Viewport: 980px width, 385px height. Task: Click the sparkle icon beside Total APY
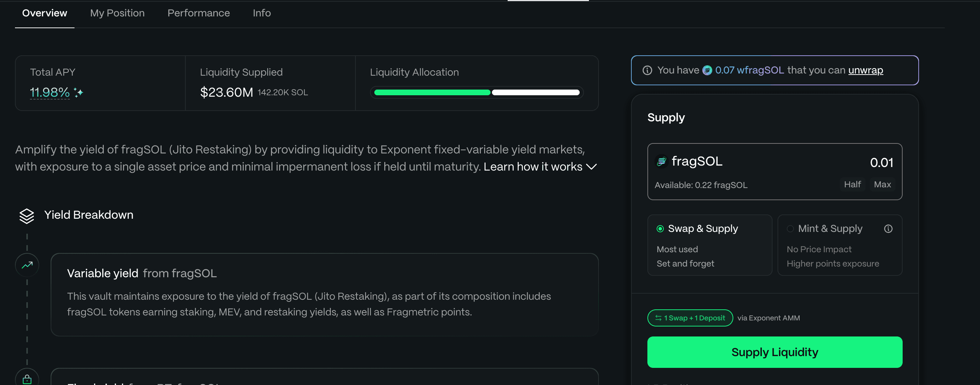pyautogui.click(x=78, y=92)
